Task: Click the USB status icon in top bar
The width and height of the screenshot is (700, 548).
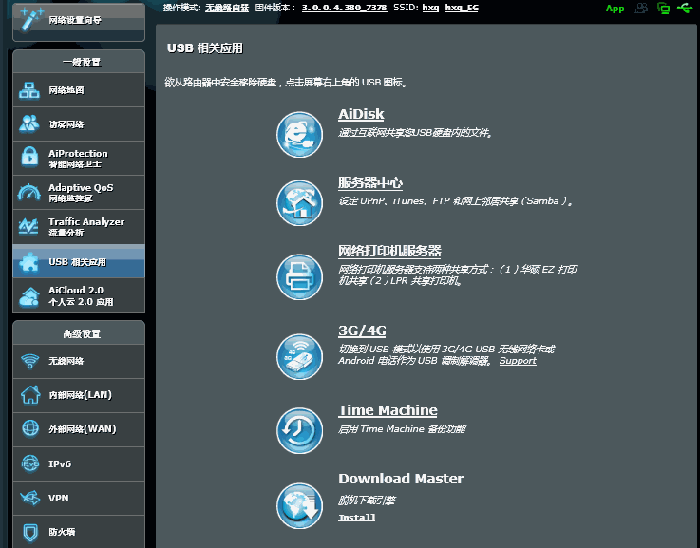Action: click(684, 8)
